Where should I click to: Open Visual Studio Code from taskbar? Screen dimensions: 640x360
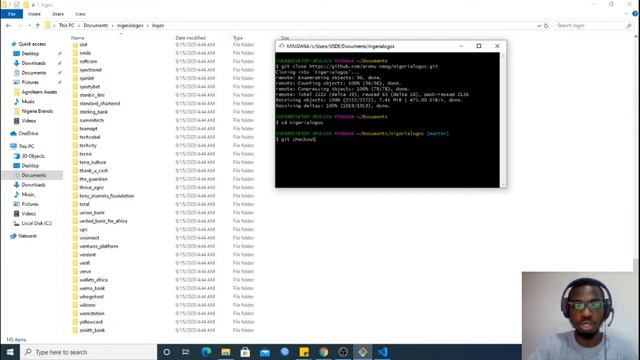(382, 352)
